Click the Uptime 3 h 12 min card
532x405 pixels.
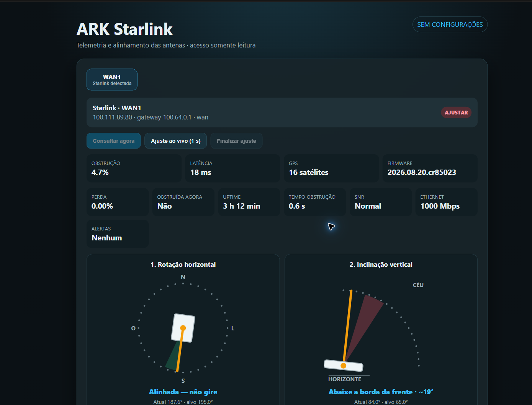(x=249, y=202)
